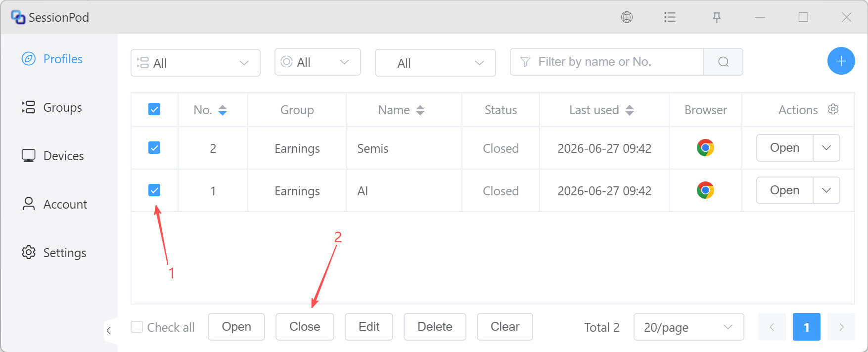Open the Settings section

pos(54,253)
